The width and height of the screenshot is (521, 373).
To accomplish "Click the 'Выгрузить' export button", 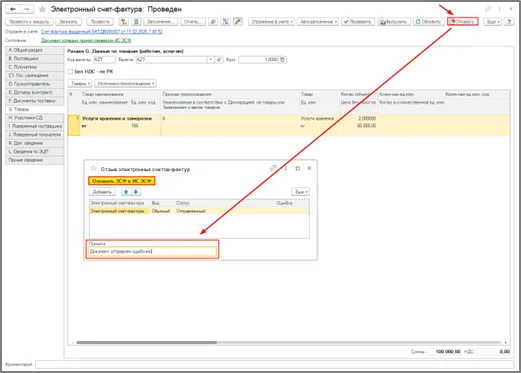I will [394, 22].
